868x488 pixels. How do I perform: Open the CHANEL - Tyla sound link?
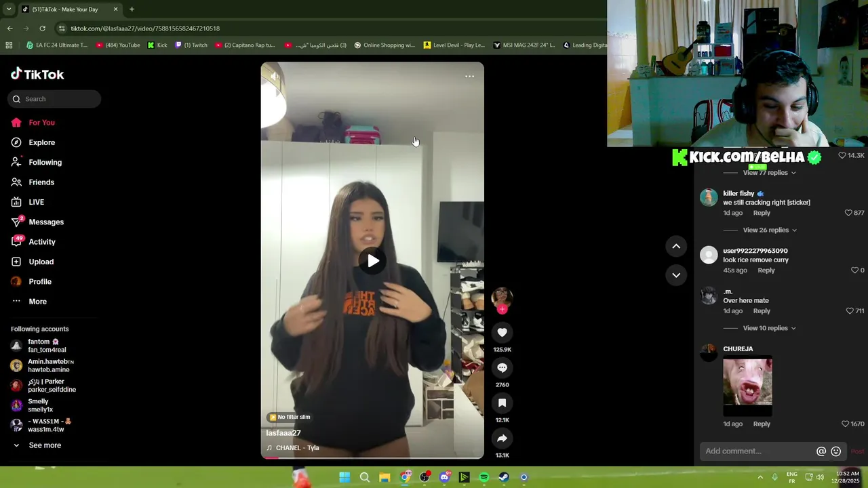292,448
